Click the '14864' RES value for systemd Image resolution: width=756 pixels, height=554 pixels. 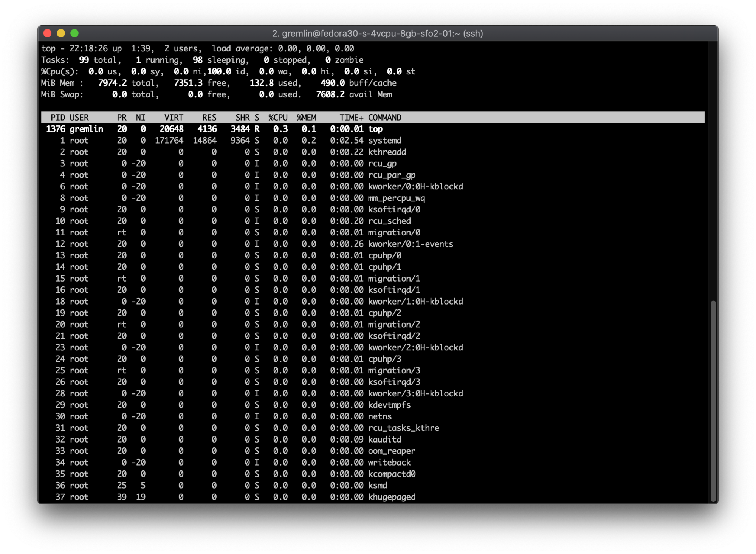tap(204, 141)
